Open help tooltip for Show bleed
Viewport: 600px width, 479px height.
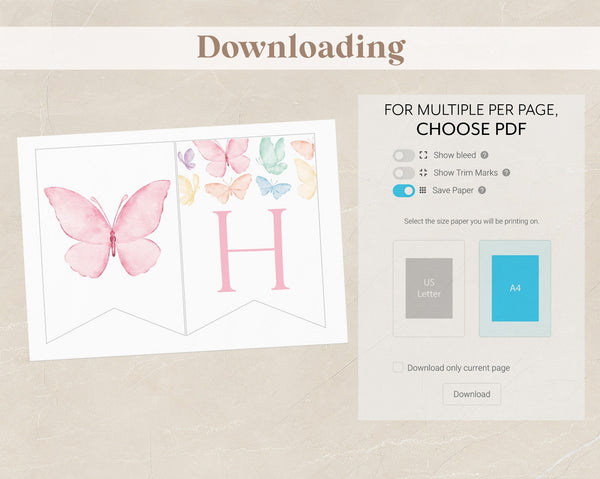click(484, 155)
